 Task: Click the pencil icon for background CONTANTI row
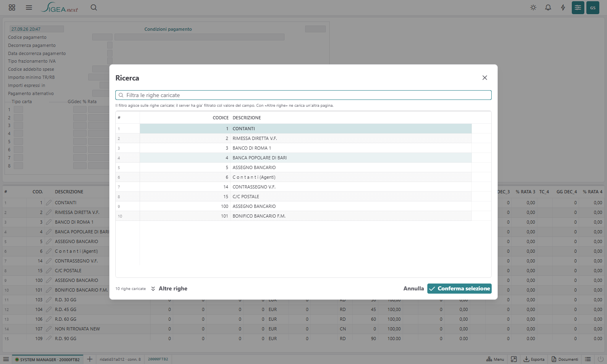[49, 203]
